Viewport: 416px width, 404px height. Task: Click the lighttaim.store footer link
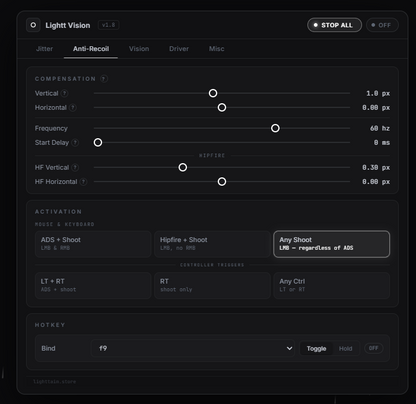tap(55, 382)
